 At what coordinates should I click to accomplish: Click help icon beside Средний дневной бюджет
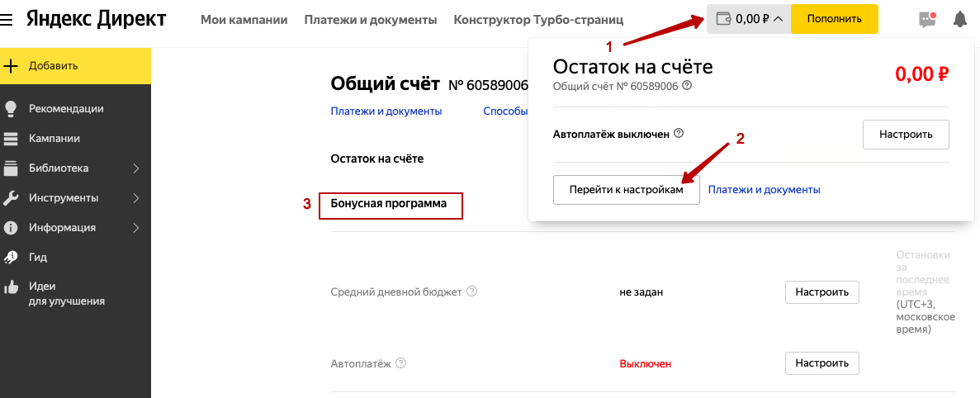pos(472,291)
